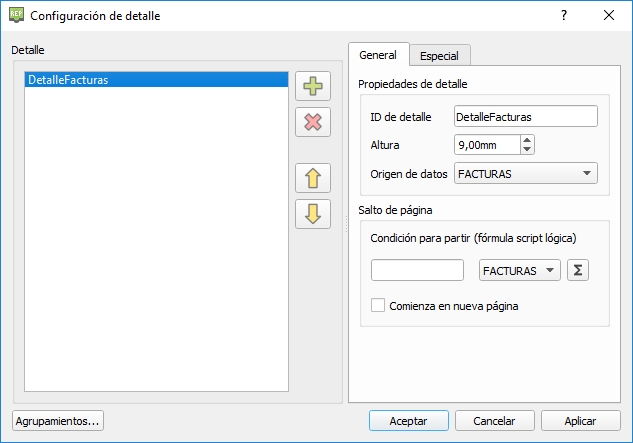
Task: Decrease Altura value with down stepper
Action: click(x=527, y=150)
